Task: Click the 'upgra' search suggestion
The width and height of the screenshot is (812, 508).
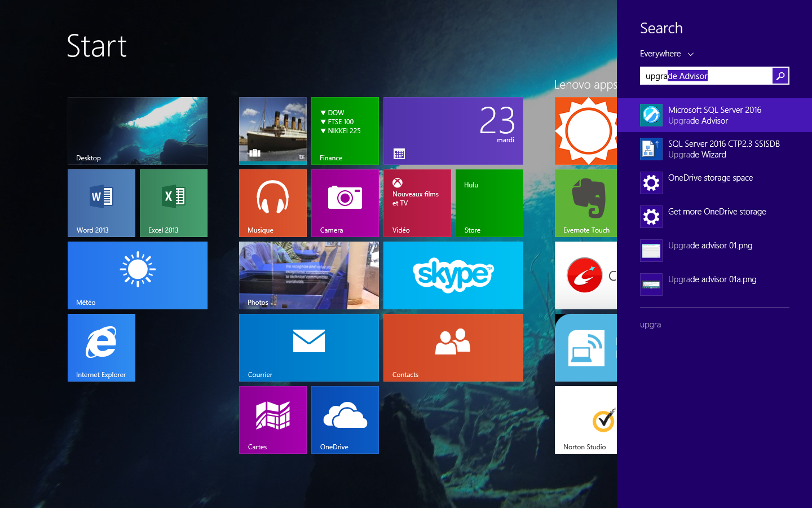Action: [x=650, y=325]
